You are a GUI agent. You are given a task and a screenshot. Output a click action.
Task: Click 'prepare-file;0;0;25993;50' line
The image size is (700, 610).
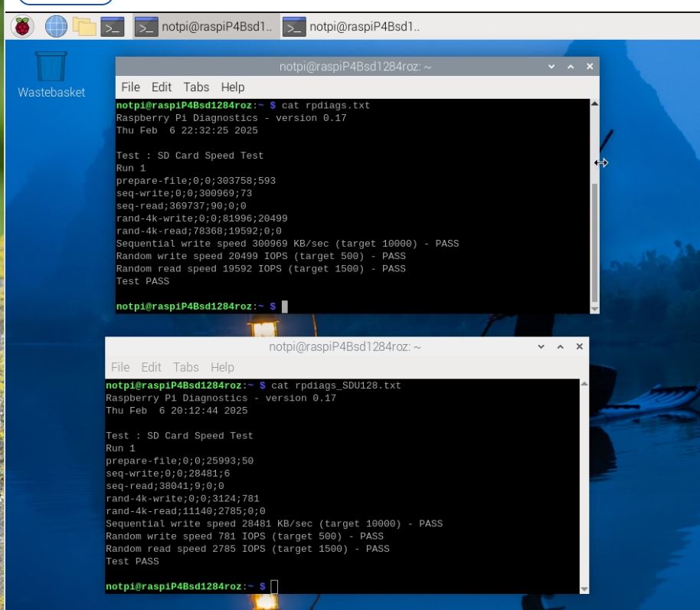pyautogui.click(x=179, y=461)
